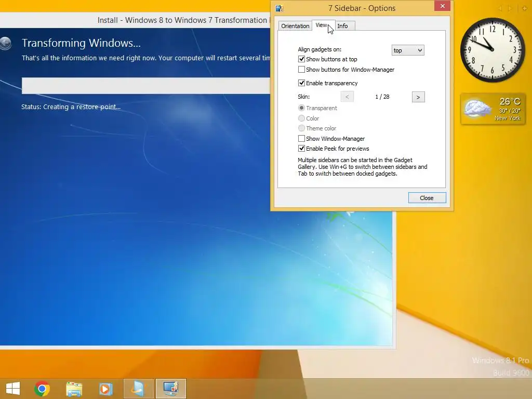The height and width of the screenshot is (399, 532).
Task: Go to the next skin
Action: click(x=418, y=97)
